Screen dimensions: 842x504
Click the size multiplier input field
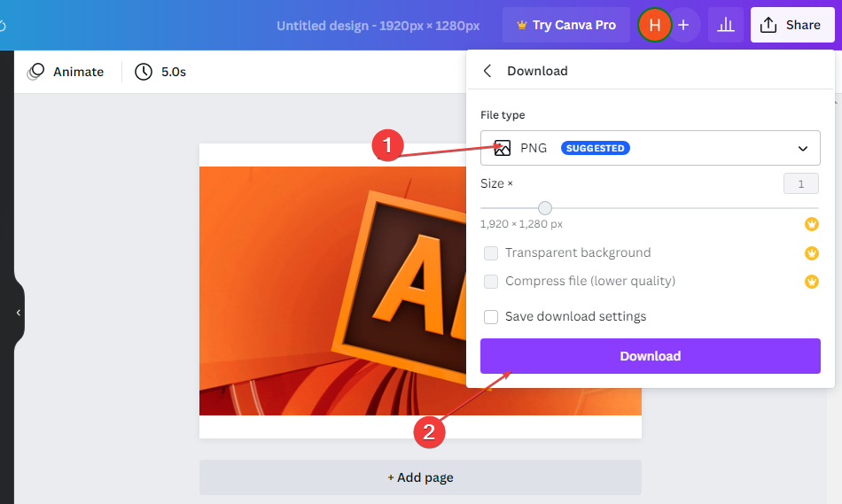(800, 183)
